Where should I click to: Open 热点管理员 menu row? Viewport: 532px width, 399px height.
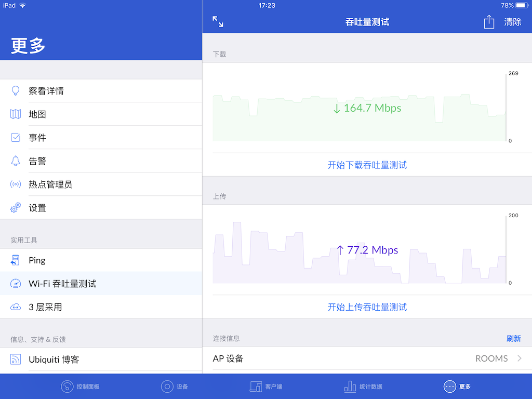coord(101,184)
